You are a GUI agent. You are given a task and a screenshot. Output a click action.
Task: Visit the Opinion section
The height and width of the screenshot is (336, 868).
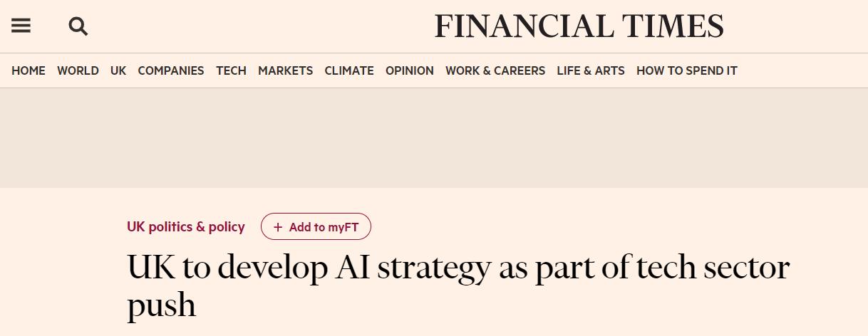pyautogui.click(x=409, y=70)
